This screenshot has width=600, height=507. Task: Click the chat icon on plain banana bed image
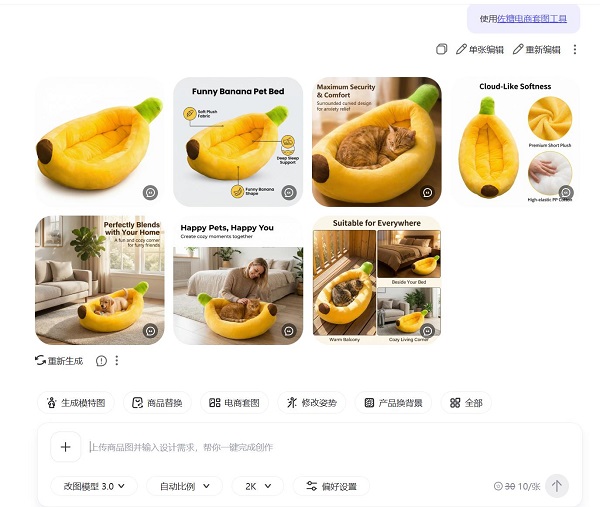(150, 192)
